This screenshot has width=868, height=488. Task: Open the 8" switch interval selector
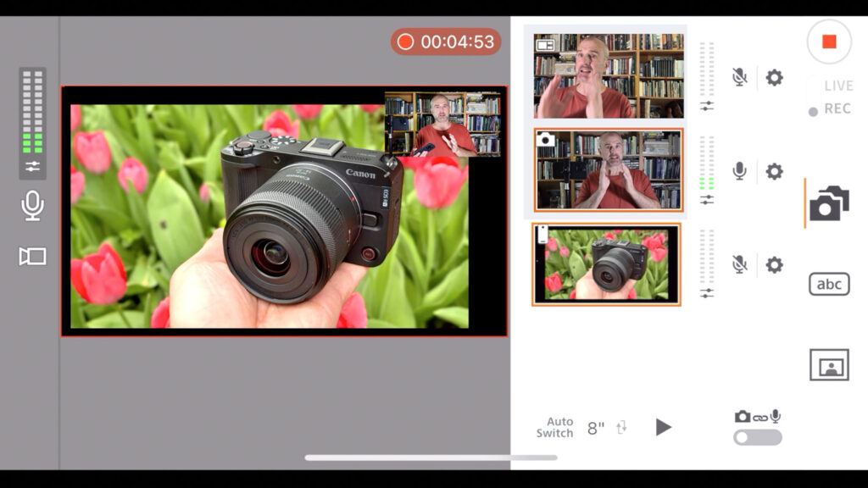pyautogui.click(x=594, y=428)
